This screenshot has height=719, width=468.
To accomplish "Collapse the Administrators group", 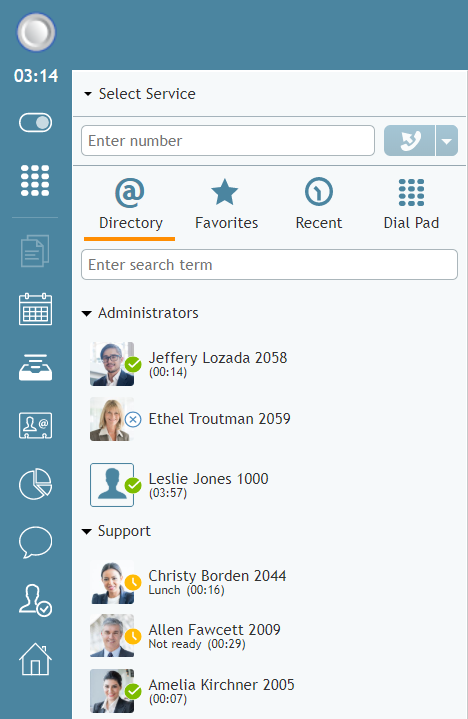I will (87, 314).
